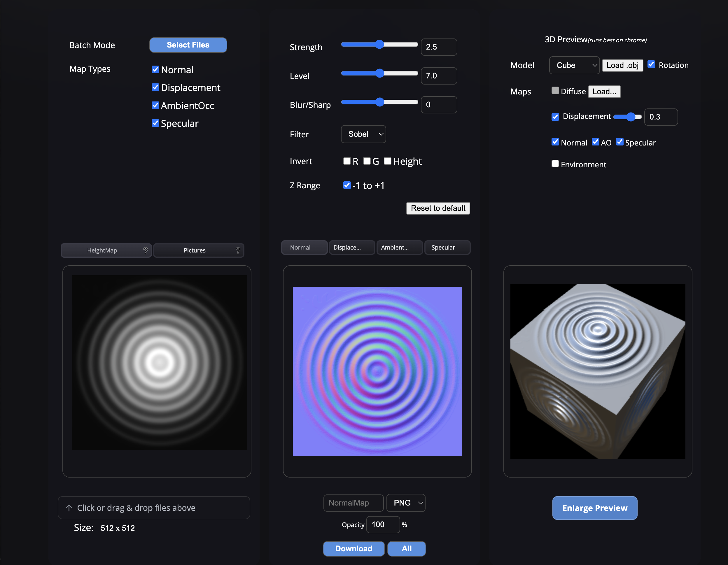This screenshot has width=728, height=565.
Task: Enable the Invert Height checkbox
Action: pyautogui.click(x=387, y=161)
